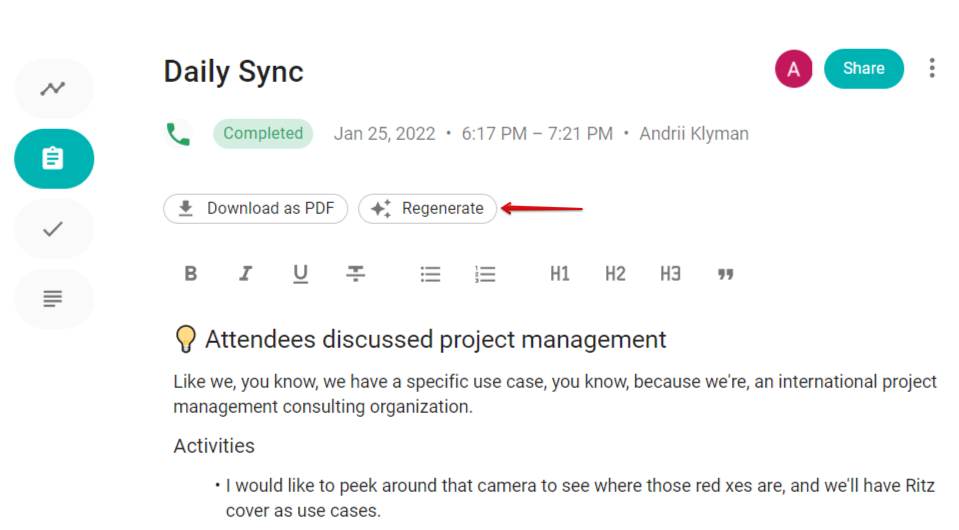Apply Heading 1 style
This screenshot has width=959, height=530.
coord(560,274)
